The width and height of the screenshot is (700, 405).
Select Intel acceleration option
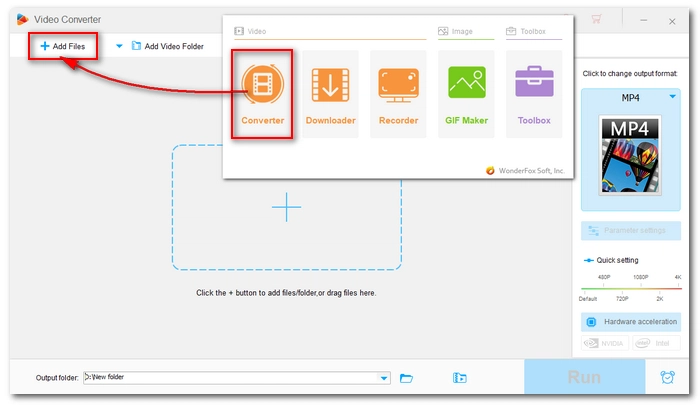tap(656, 343)
